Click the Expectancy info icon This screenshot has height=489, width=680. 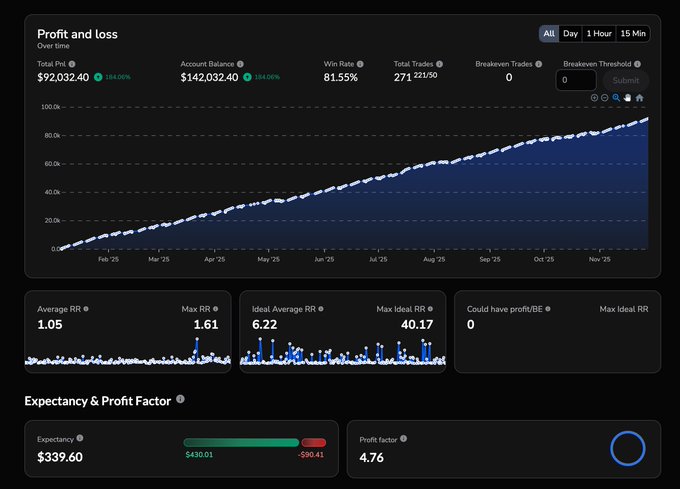pos(80,438)
